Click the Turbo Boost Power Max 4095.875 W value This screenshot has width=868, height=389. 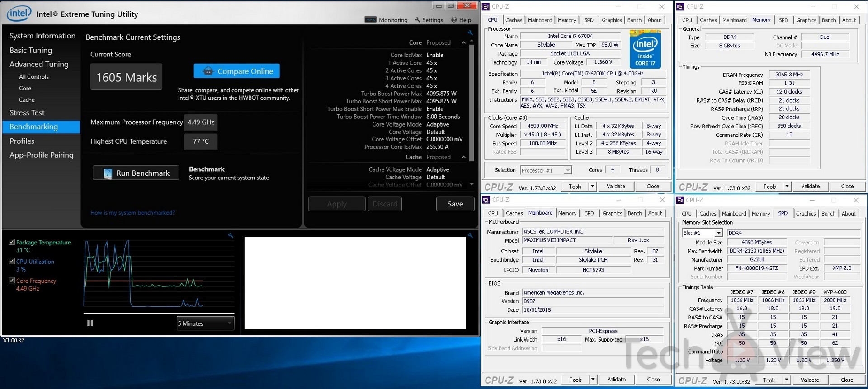441,94
